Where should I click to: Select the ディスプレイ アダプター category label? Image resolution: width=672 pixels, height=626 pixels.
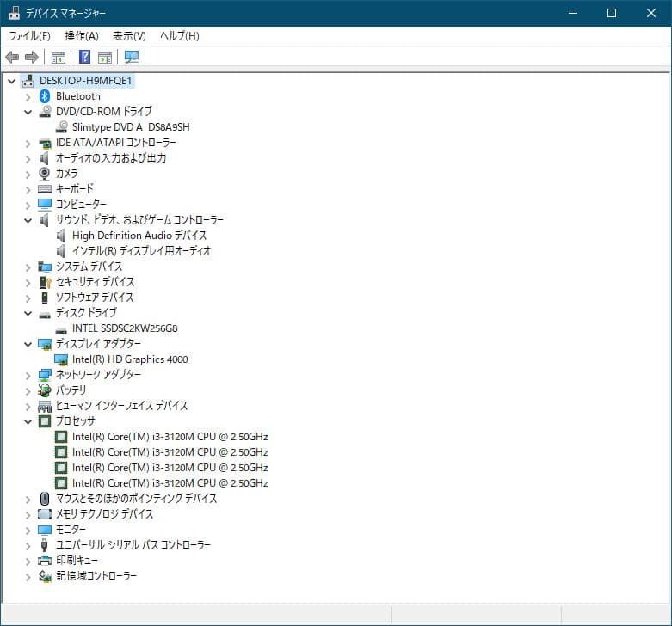(x=98, y=343)
